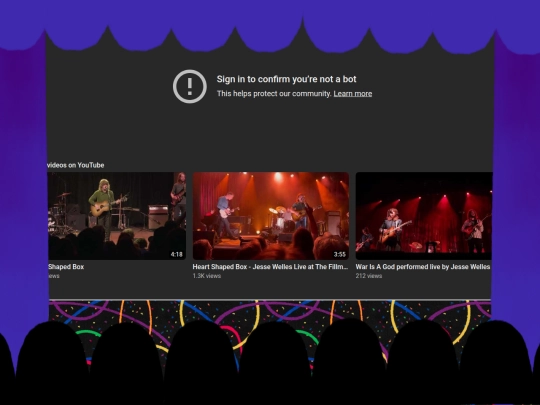Click the 3:55 duration badge

pos(340,255)
